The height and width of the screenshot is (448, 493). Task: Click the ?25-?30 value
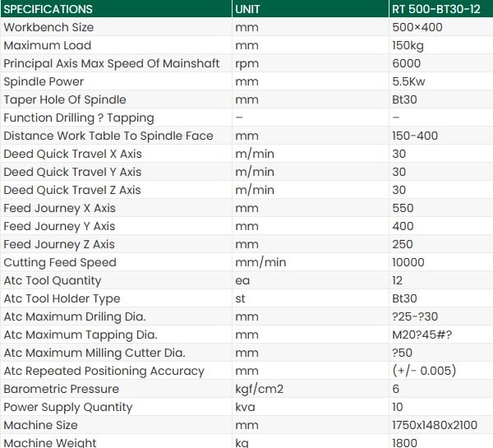(415, 316)
